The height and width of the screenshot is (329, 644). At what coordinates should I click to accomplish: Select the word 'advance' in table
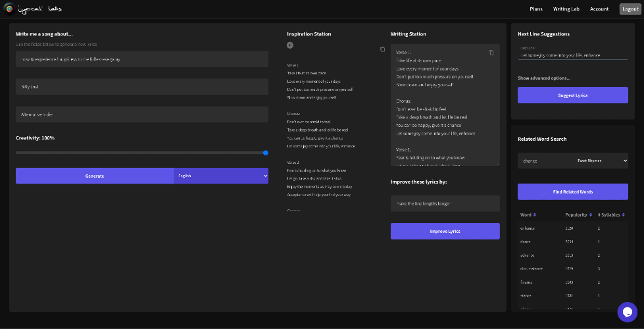pos(527,255)
